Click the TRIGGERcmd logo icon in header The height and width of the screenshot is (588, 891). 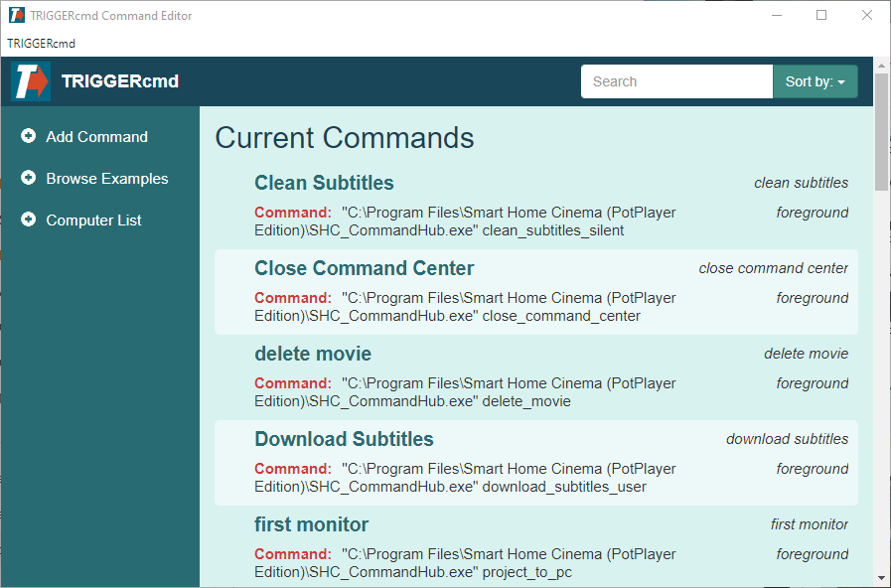pos(31,81)
